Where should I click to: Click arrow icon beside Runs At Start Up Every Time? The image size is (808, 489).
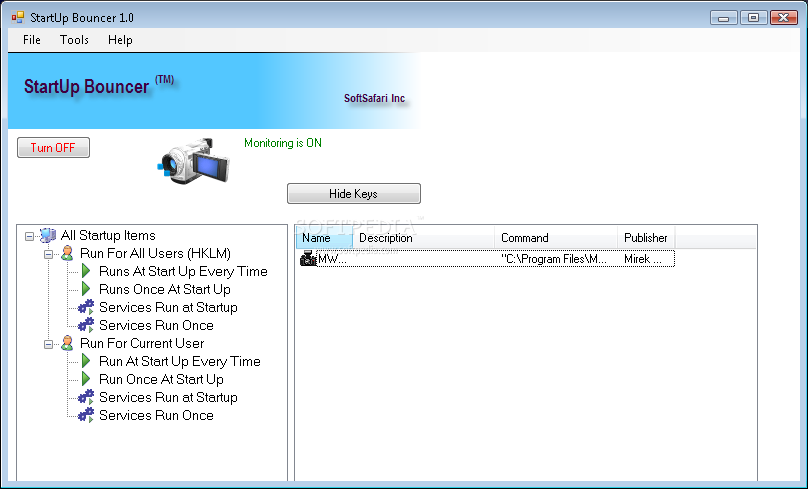pyautogui.click(x=86, y=271)
